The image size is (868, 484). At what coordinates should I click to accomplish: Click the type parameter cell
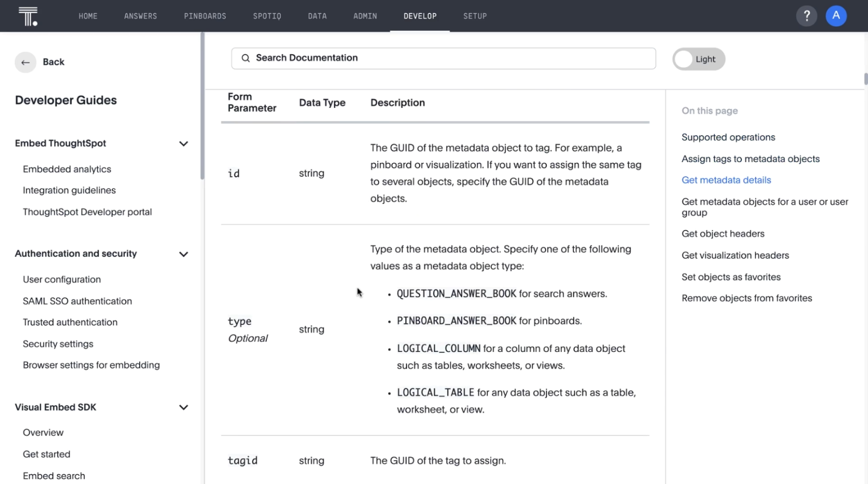pyautogui.click(x=239, y=322)
